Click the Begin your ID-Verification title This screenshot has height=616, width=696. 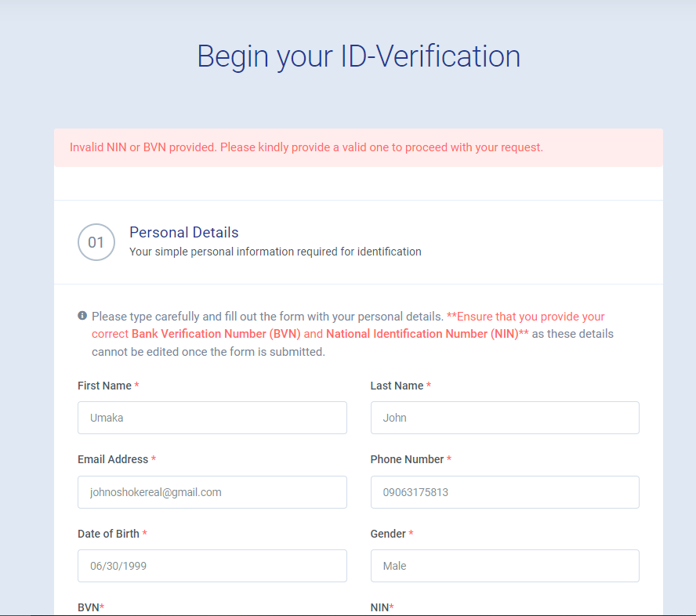[x=358, y=56]
